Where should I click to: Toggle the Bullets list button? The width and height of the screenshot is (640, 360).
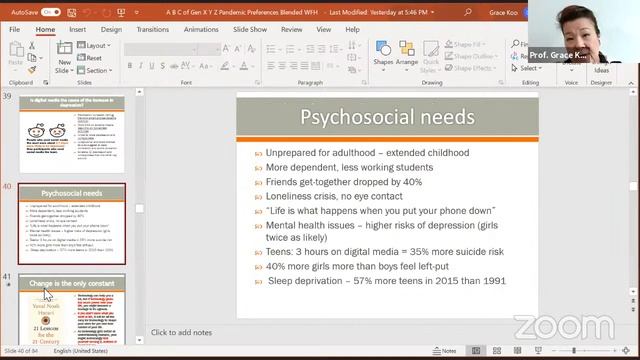(x=271, y=49)
